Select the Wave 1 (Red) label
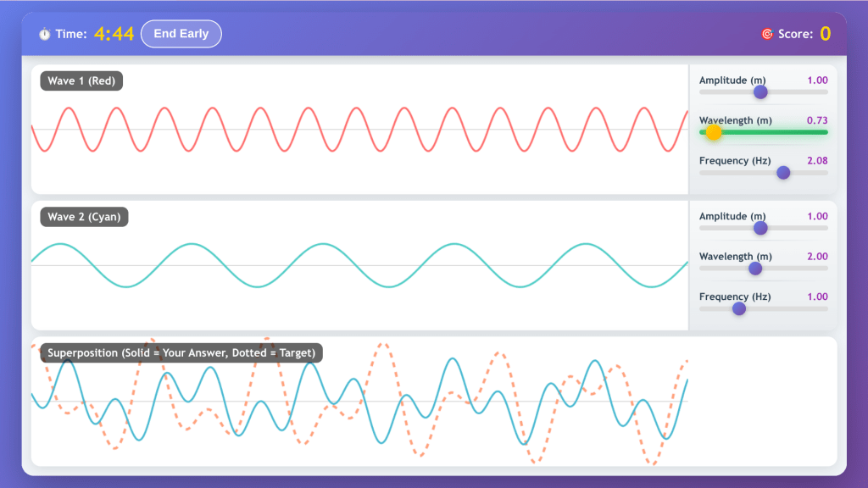Screen dimensions: 868x488 coord(82,81)
